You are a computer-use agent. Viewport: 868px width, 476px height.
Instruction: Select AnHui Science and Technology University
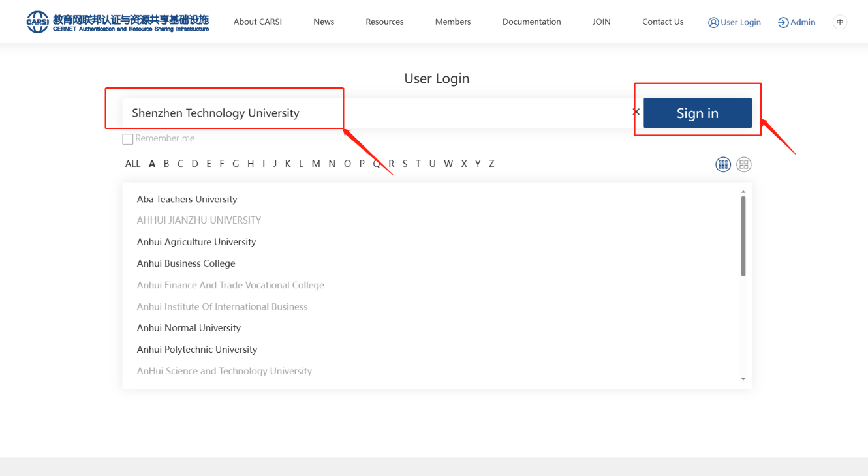(225, 371)
